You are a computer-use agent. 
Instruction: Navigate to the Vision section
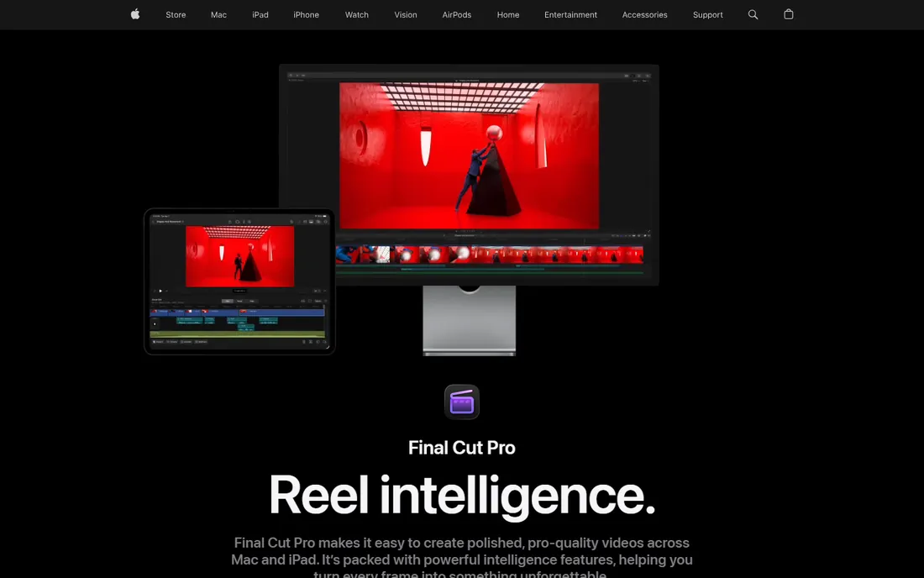406,15
